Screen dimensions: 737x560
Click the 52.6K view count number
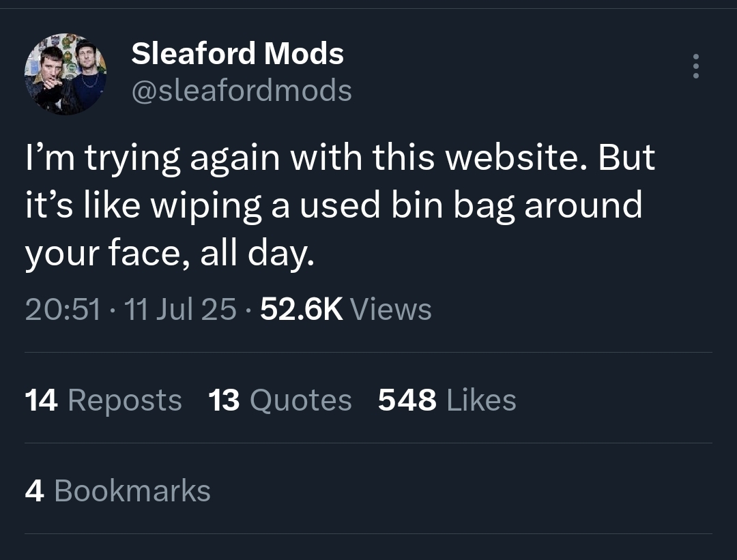[302, 310]
